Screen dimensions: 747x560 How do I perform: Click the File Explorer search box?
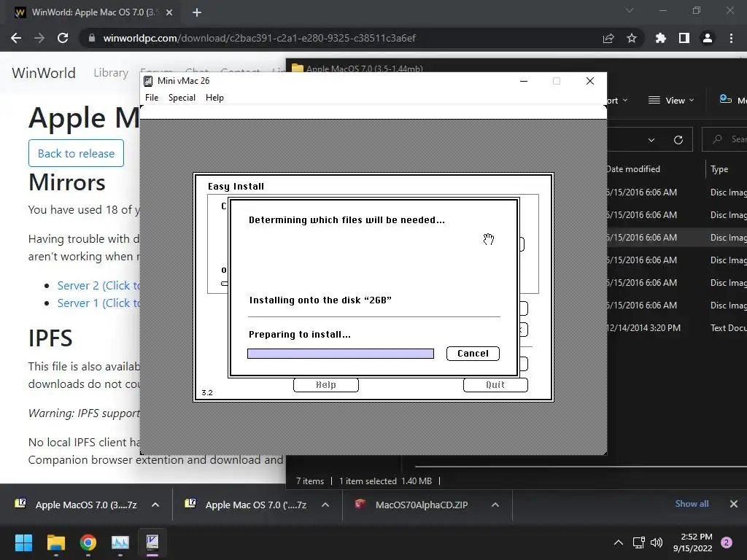click(x=725, y=139)
